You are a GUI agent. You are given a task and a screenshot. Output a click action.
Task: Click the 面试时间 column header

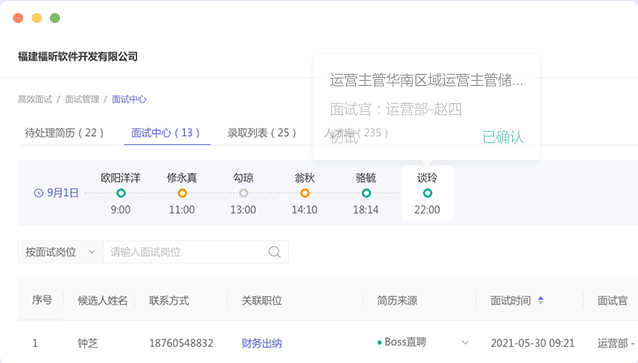[x=511, y=300]
